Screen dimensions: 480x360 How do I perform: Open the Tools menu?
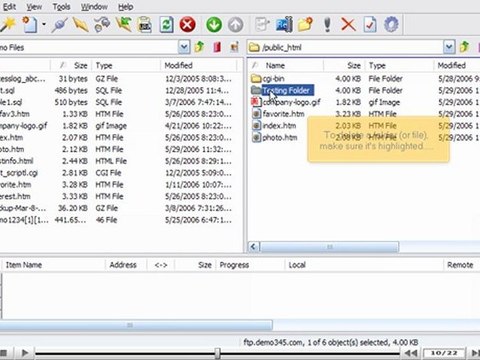[61, 7]
